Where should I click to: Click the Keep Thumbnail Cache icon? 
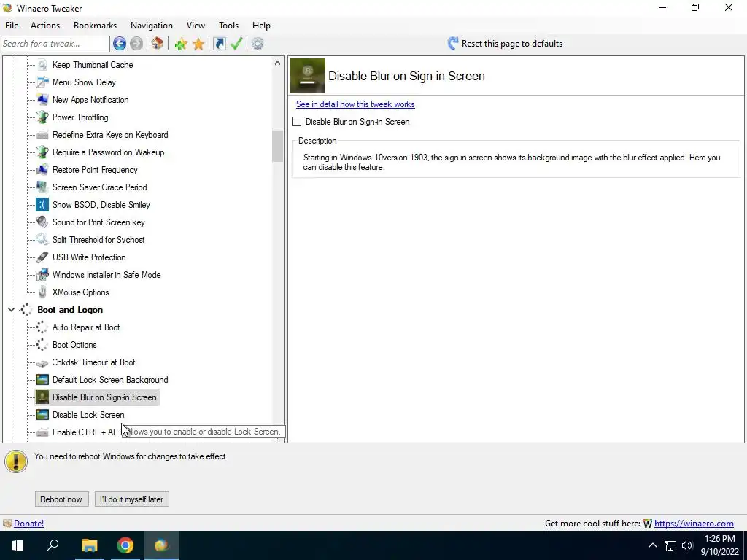42,65
